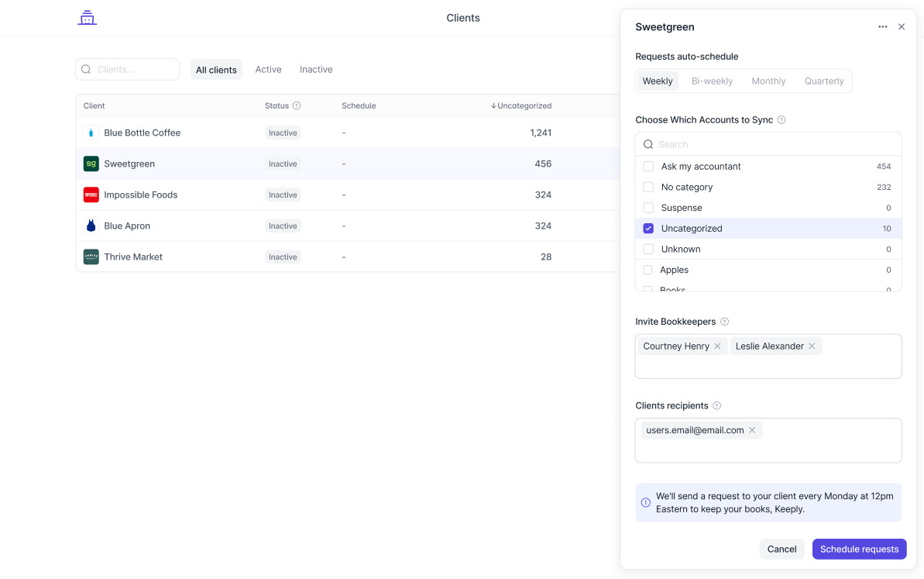Screen dimensions: 924x579
Task: Click the Blue Apron logo
Action: click(x=91, y=226)
